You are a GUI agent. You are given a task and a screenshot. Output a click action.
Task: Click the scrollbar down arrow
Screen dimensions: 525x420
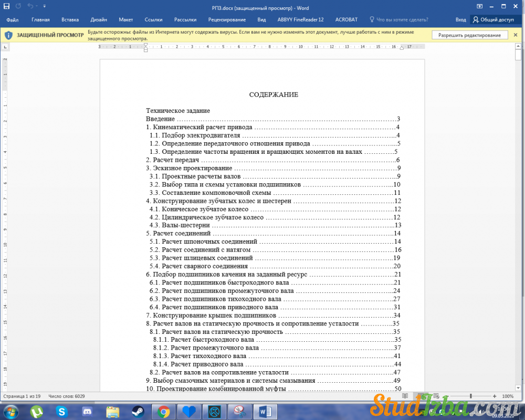[518, 388]
